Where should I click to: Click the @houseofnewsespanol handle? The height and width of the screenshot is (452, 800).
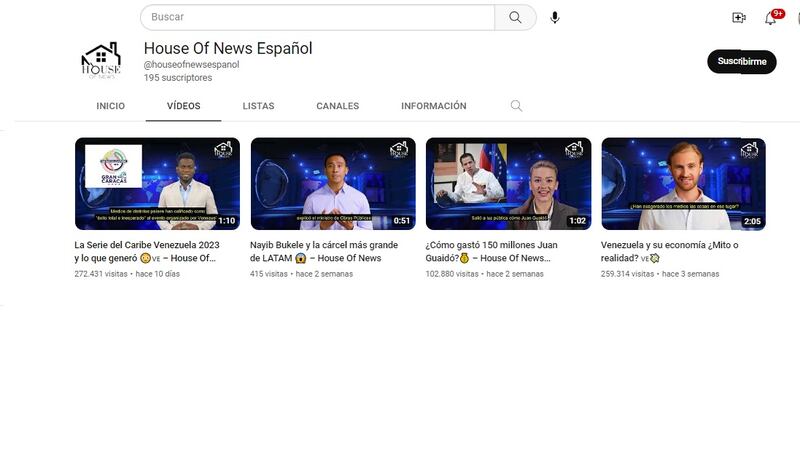(x=191, y=65)
